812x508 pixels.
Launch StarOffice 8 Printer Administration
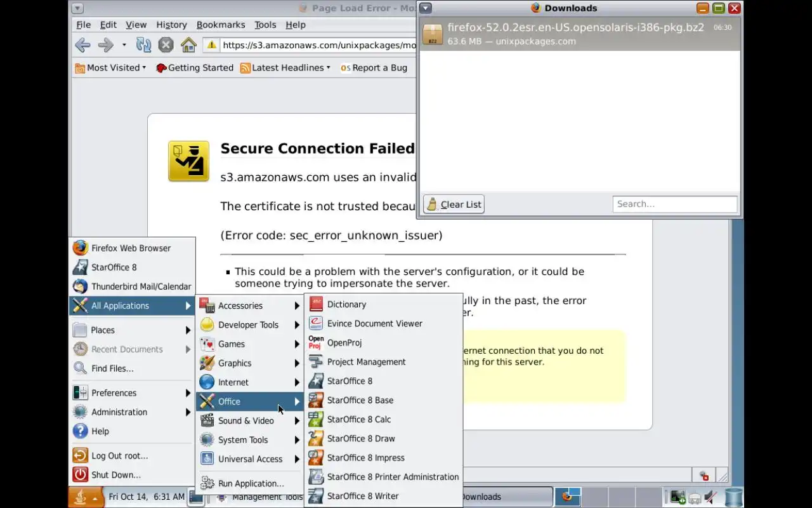tap(384, 477)
